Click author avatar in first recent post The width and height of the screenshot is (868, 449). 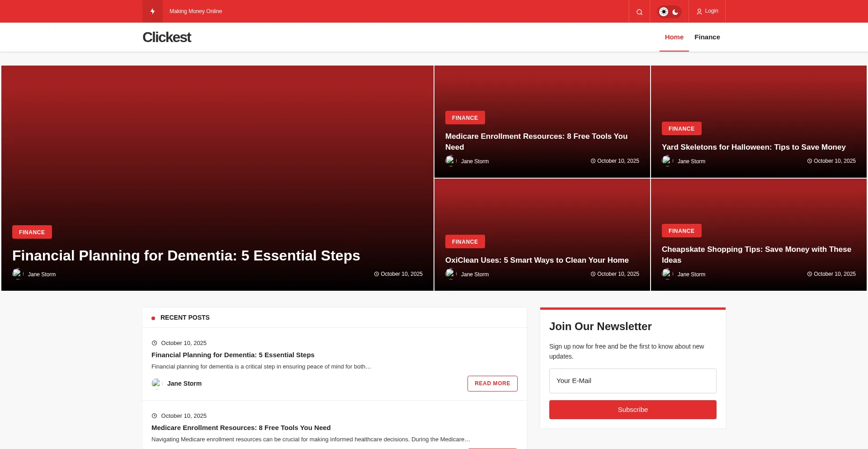[x=156, y=383]
